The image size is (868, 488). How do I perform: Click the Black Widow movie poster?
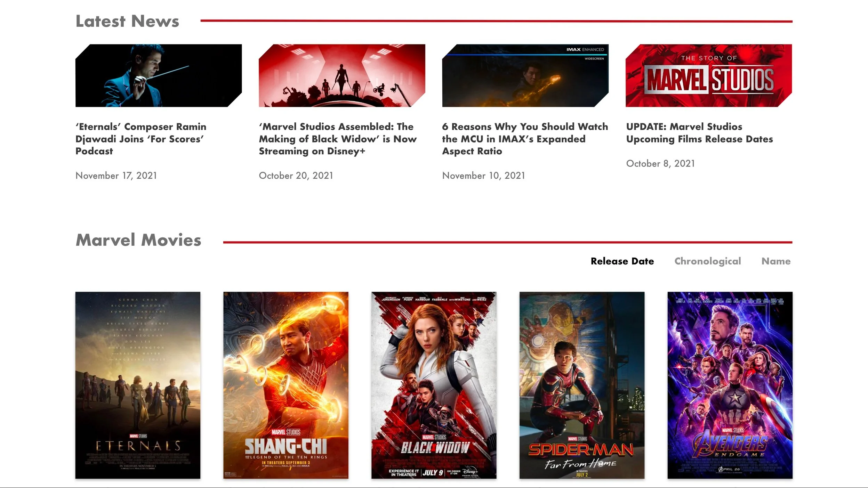click(434, 385)
